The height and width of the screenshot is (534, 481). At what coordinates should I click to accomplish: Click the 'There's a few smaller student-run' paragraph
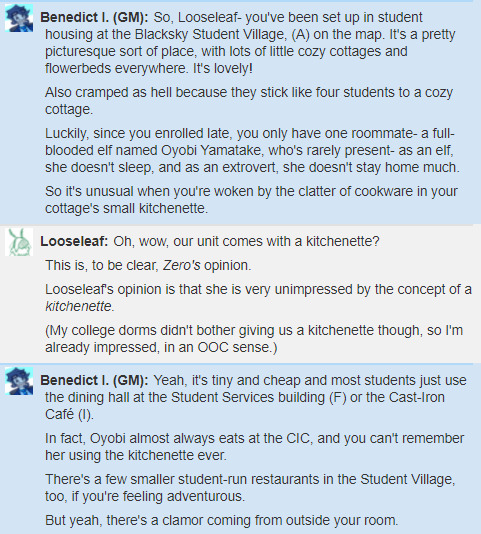[x=250, y=488]
